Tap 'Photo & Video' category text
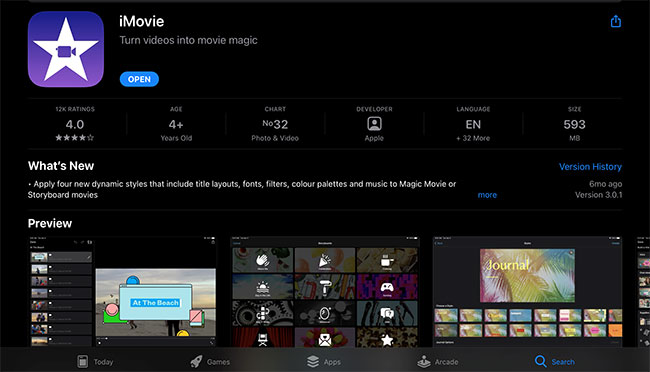 tap(275, 138)
